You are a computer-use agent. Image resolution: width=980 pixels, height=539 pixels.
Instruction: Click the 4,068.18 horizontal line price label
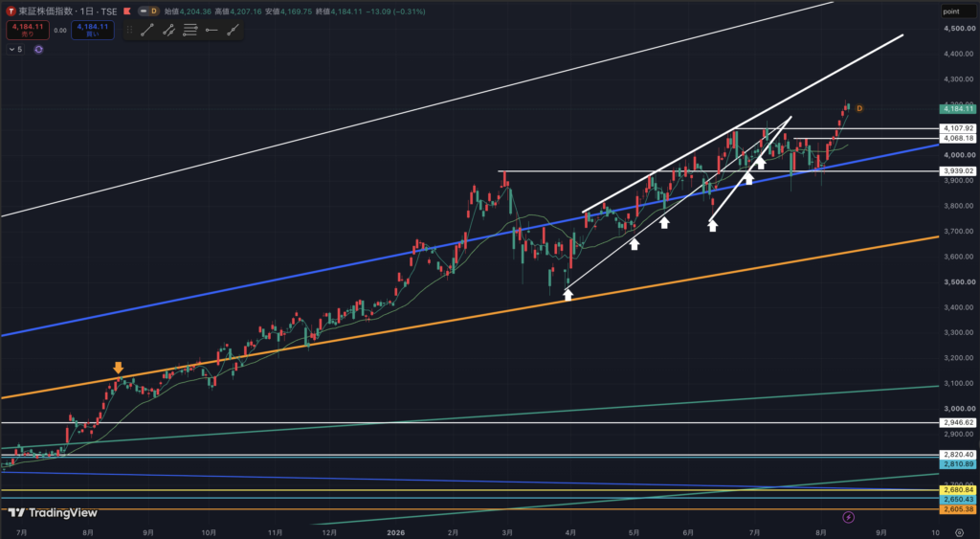(957, 138)
